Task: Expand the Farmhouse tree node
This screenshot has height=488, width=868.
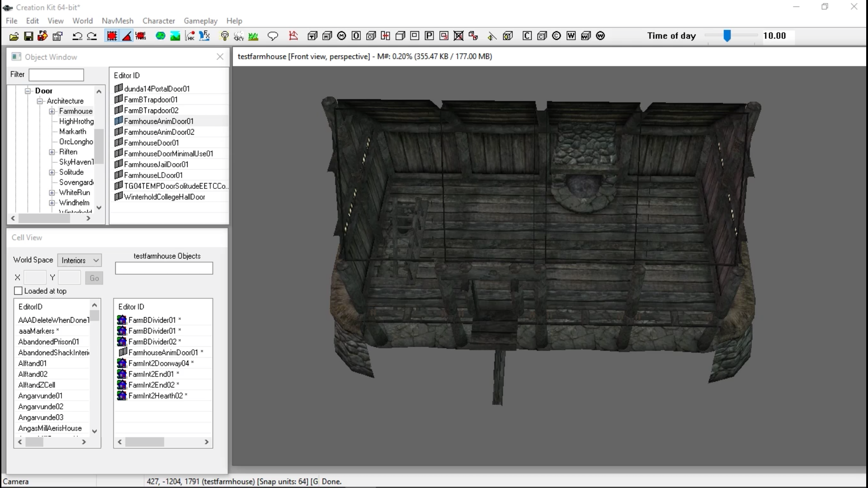Action: 52,111
